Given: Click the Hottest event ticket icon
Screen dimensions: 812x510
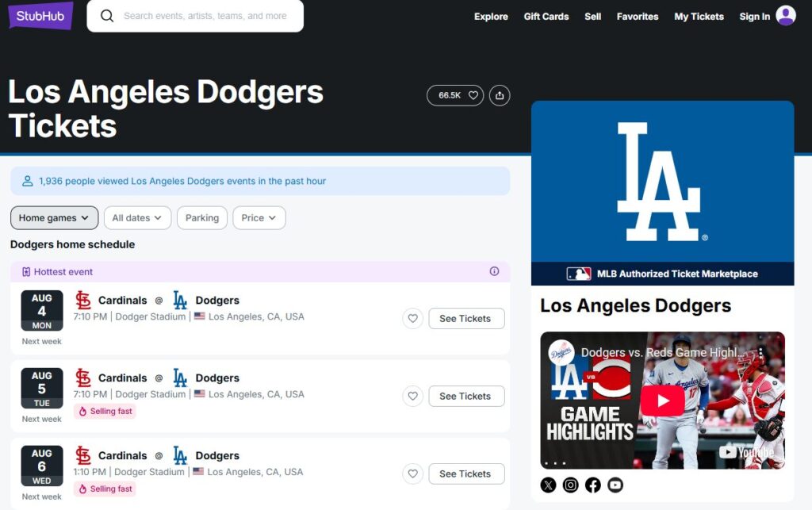Looking at the screenshot, I should coord(26,272).
